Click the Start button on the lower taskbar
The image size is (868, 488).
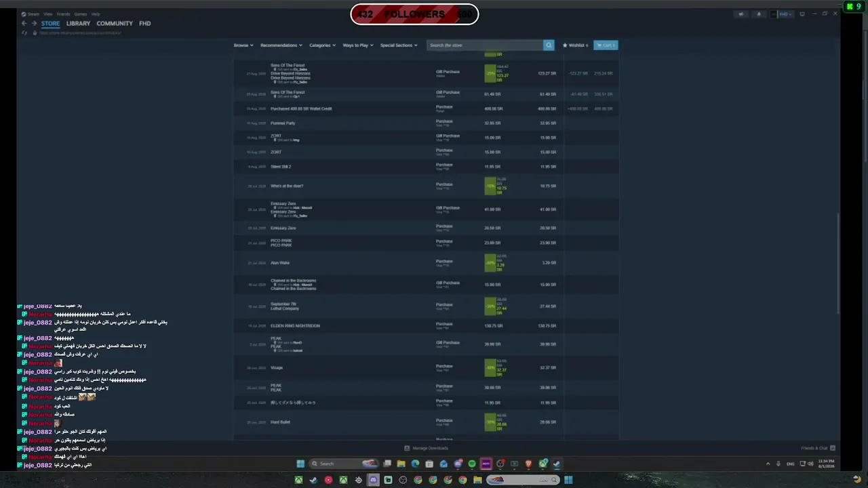pyautogui.click(x=568, y=480)
